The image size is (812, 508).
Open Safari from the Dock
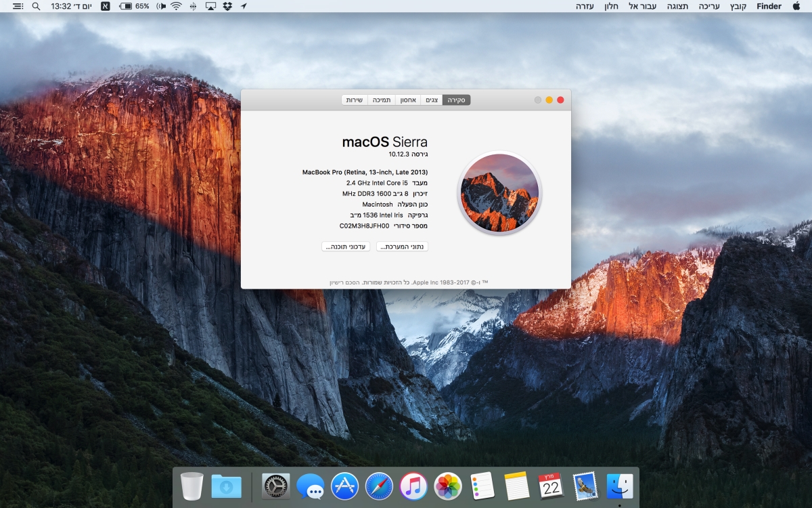pos(379,486)
